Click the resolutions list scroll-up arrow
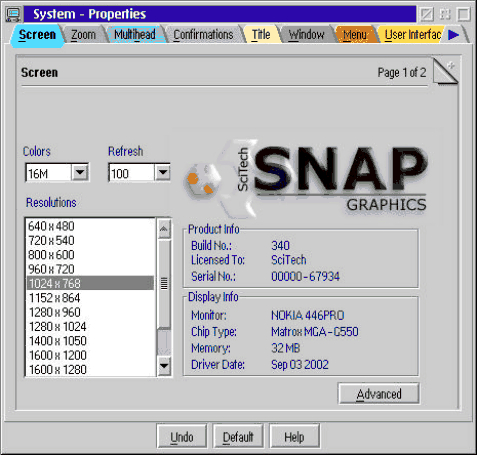Viewport: 477px width, 455px height. click(x=164, y=229)
